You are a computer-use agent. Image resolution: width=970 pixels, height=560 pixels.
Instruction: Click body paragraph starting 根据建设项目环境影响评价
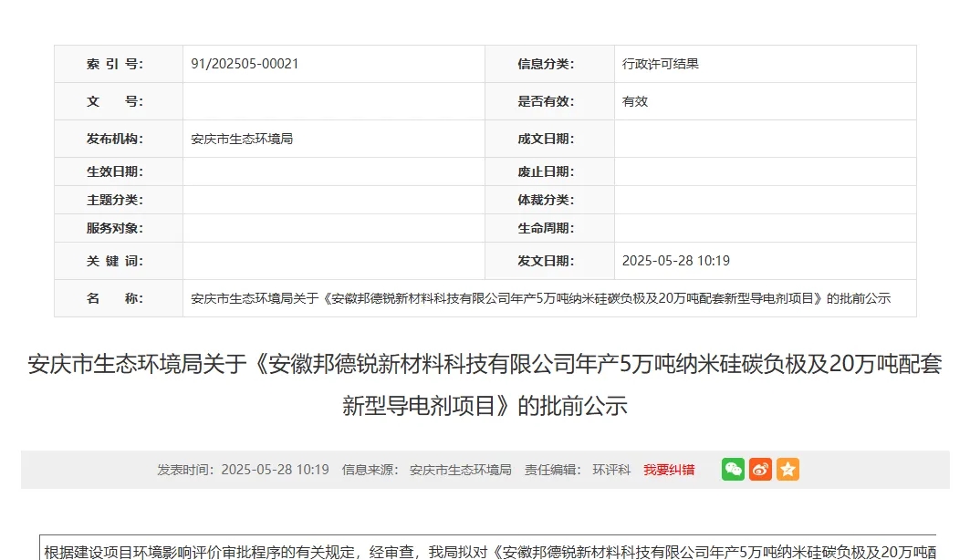click(x=490, y=552)
